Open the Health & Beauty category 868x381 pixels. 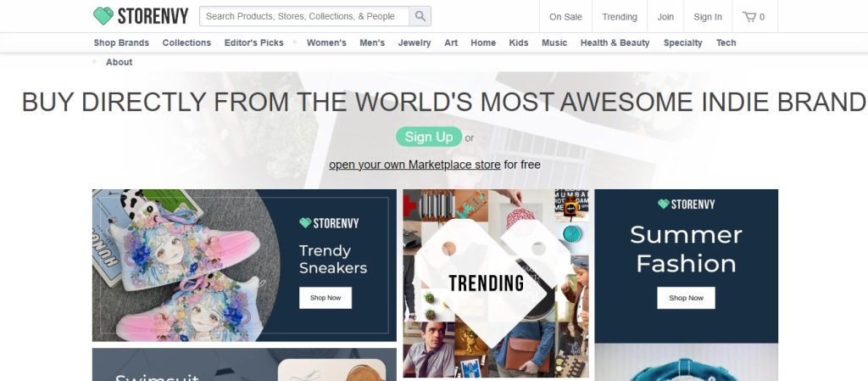(615, 42)
